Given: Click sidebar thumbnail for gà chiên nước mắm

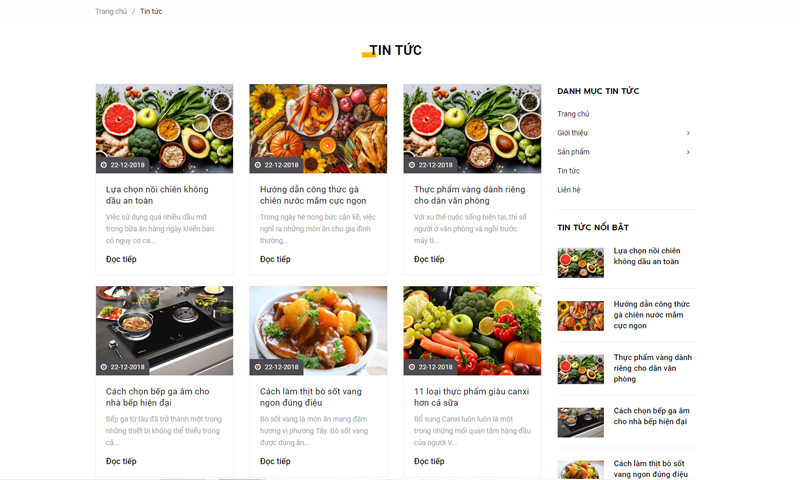Looking at the screenshot, I should click(580, 316).
